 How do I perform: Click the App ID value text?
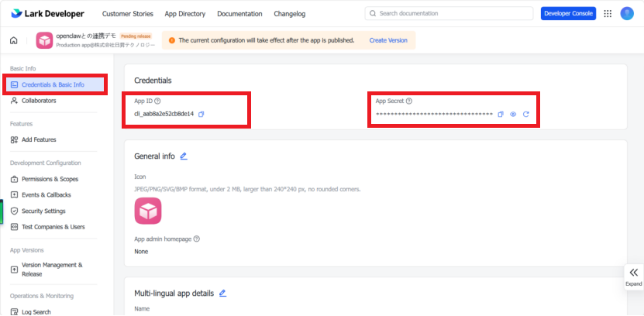pos(164,114)
